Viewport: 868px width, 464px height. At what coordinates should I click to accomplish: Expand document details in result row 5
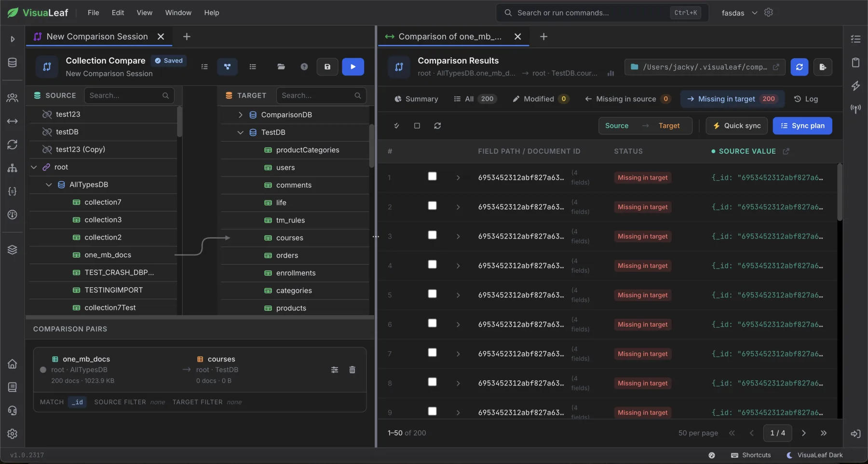(458, 295)
